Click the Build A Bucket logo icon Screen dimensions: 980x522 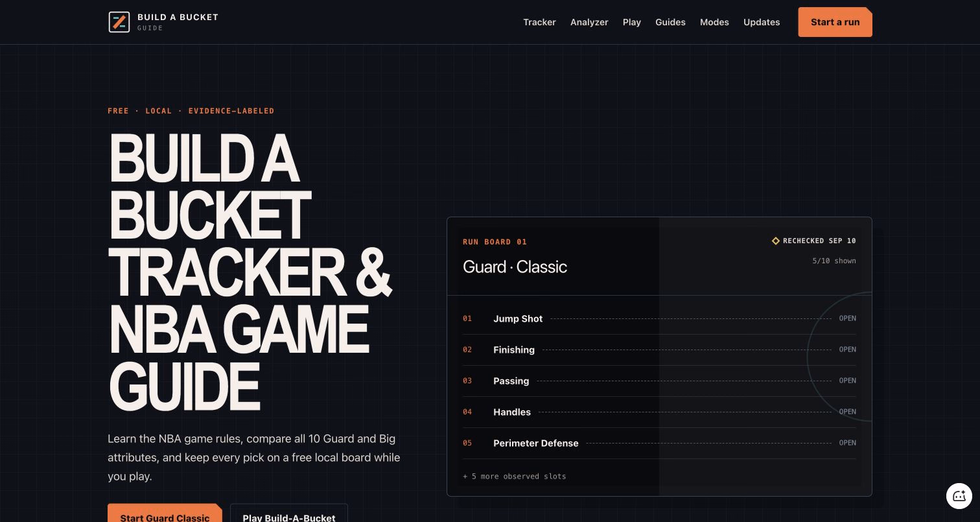(119, 22)
